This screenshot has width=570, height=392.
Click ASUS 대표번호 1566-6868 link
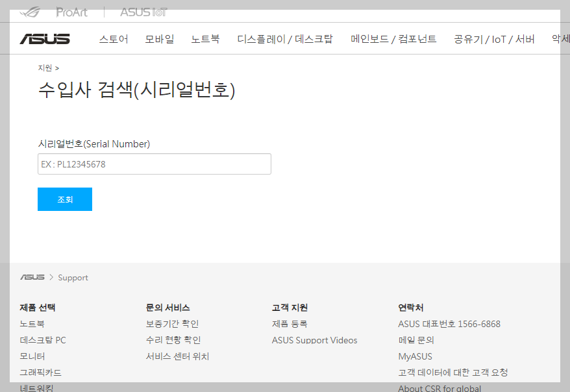[x=449, y=324]
